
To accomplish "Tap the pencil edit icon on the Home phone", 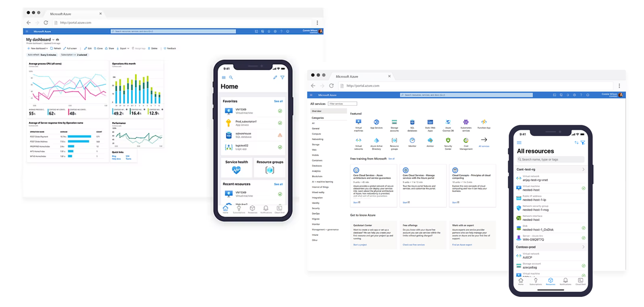I will [275, 78].
